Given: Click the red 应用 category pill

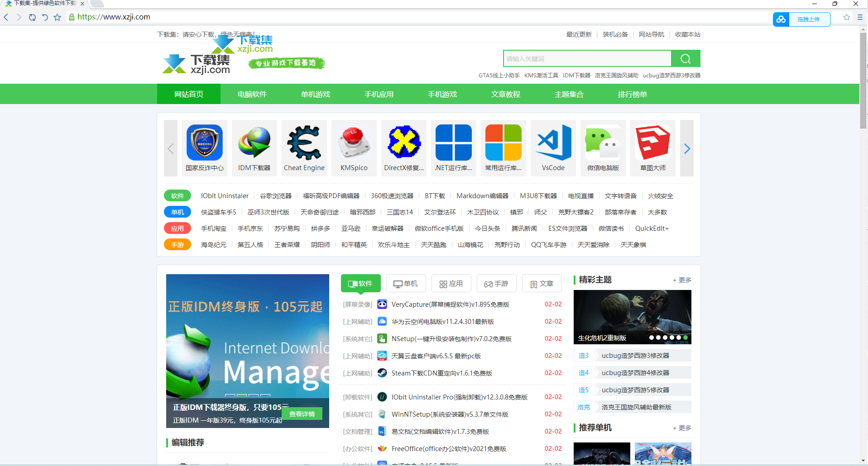Looking at the screenshot, I should 177,228.
